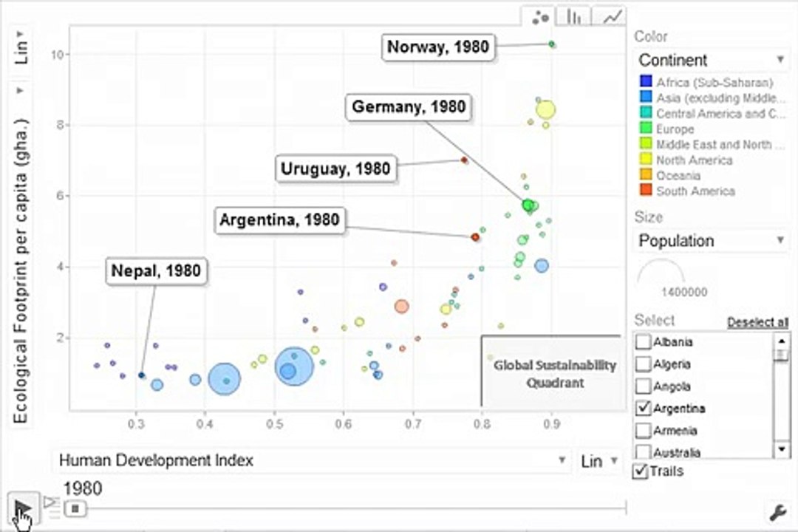Click the Norway, 1980 label
This screenshot has width=798, height=532.
click(x=437, y=47)
